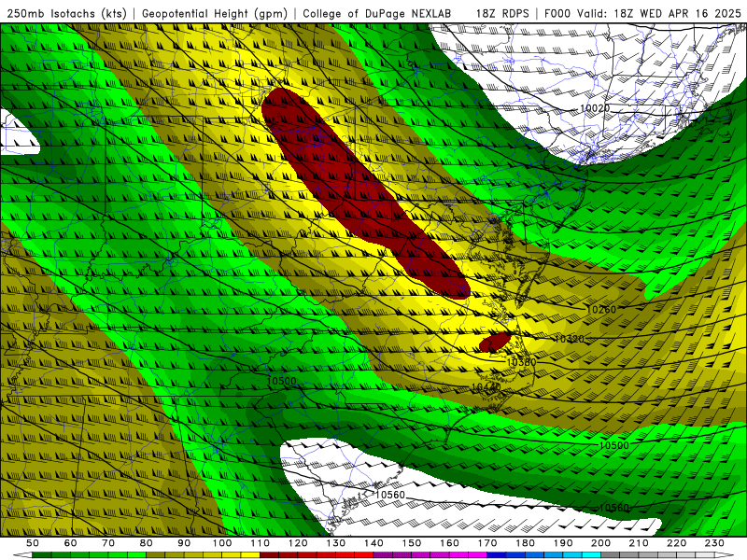This screenshot has height=560, width=747.
Task: Click the 140 label on the color scale
Action: (374, 543)
